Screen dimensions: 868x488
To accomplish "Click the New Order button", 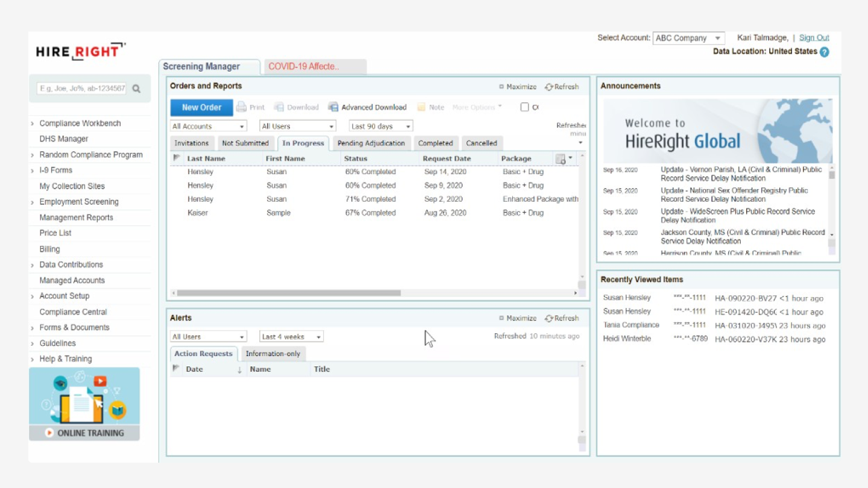I will 201,107.
